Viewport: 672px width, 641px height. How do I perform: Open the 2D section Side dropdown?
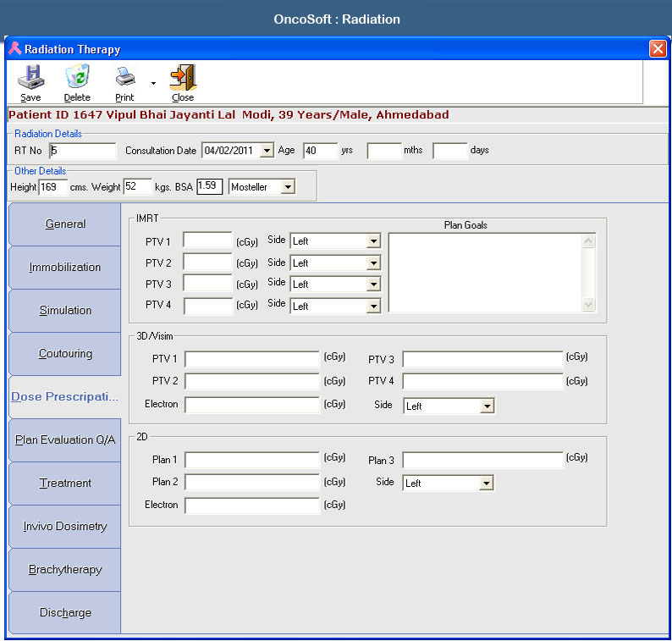click(x=486, y=484)
